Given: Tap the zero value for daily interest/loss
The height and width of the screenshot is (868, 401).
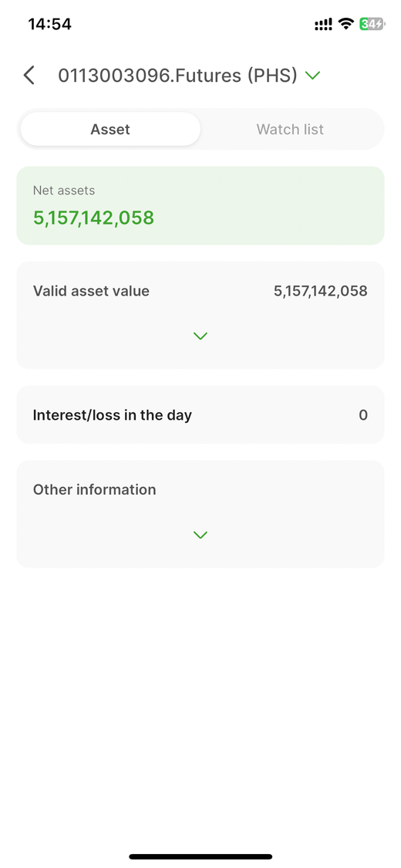Looking at the screenshot, I should (x=363, y=414).
